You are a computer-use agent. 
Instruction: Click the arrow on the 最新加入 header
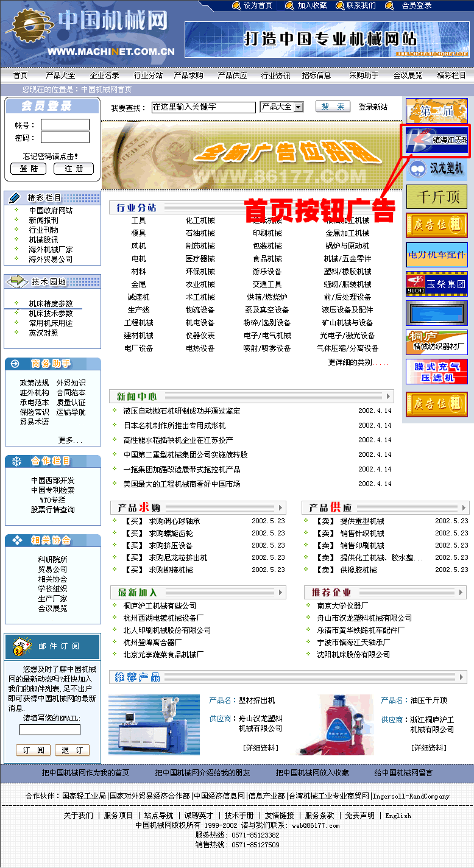coord(280,592)
